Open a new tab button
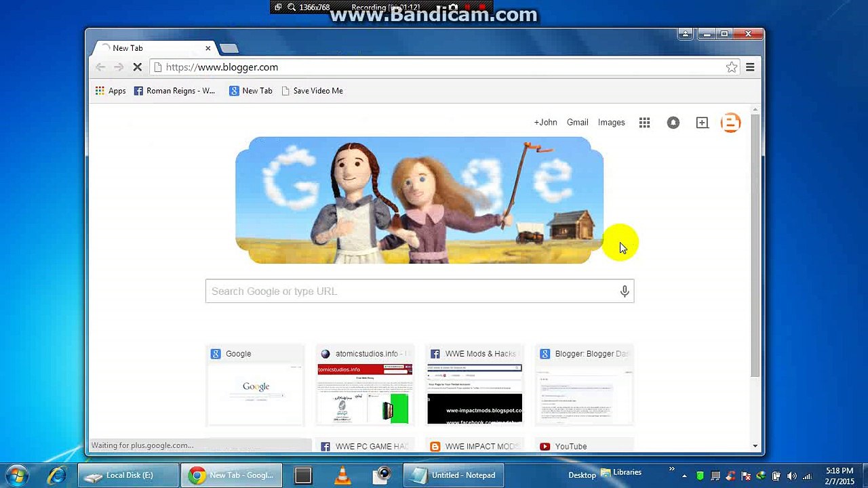868x488 pixels. coord(229,48)
